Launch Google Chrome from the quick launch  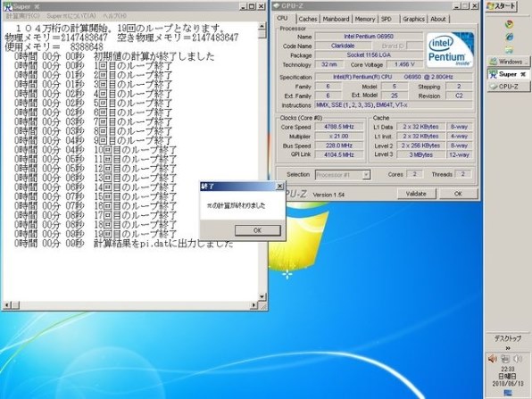point(509,24)
